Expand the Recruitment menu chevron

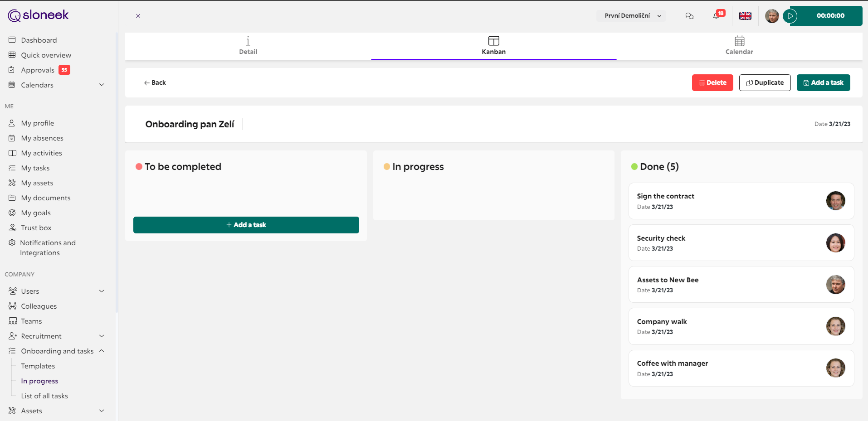(x=102, y=336)
